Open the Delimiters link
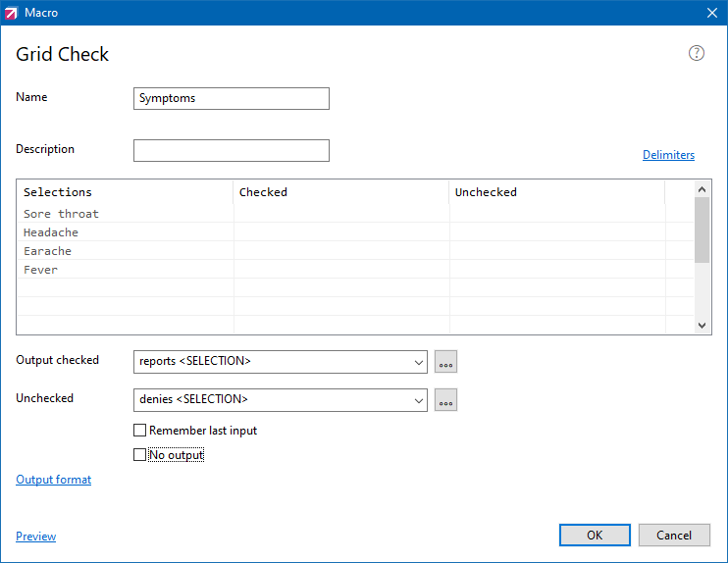 [668, 155]
